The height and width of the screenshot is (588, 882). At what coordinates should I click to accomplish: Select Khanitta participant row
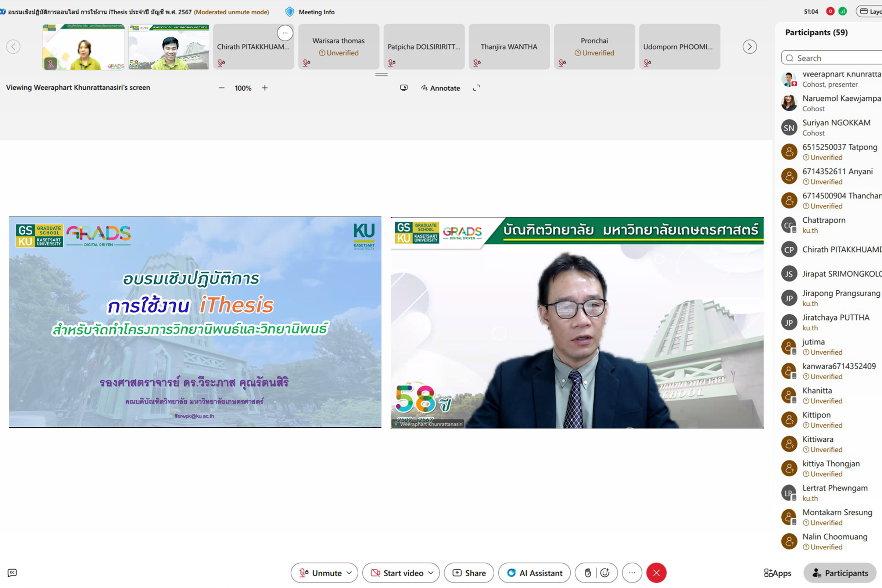click(x=832, y=396)
